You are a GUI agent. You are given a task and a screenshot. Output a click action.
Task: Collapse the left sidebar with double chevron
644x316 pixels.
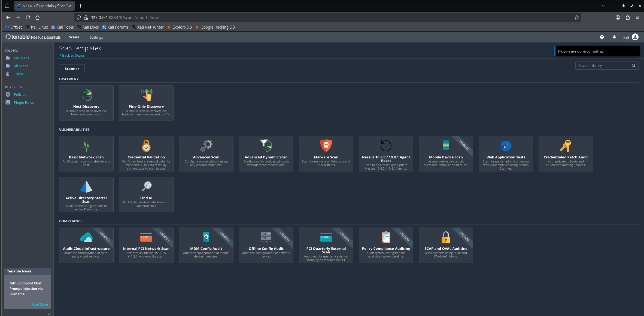click(x=49, y=314)
